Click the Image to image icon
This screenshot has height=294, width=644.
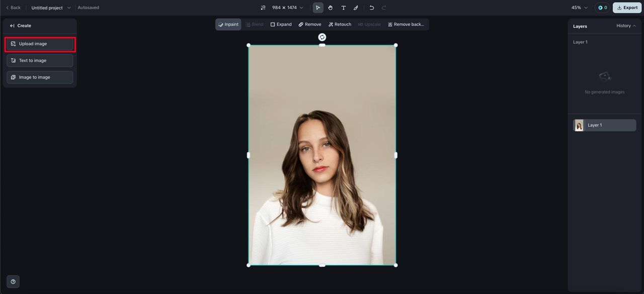click(x=14, y=77)
